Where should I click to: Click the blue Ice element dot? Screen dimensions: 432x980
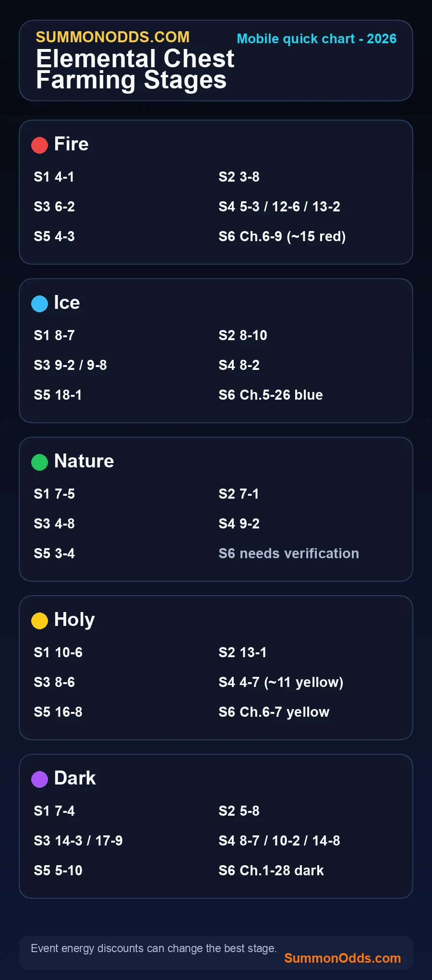[x=39, y=304]
